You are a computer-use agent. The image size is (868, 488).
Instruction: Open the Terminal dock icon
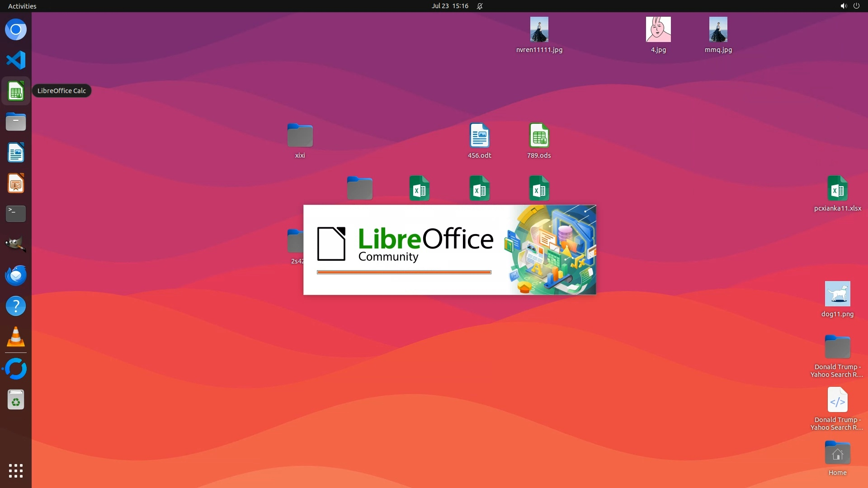pyautogui.click(x=16, y=214)
